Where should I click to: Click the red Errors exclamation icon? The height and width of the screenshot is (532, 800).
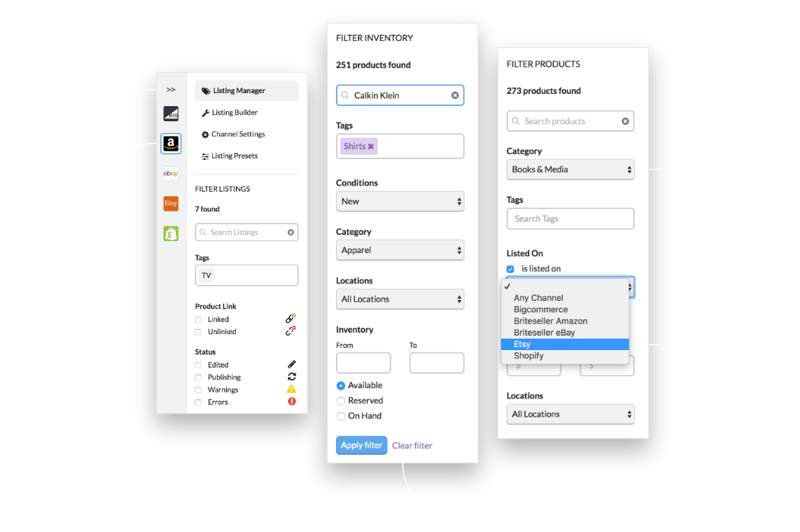[292, 402]
